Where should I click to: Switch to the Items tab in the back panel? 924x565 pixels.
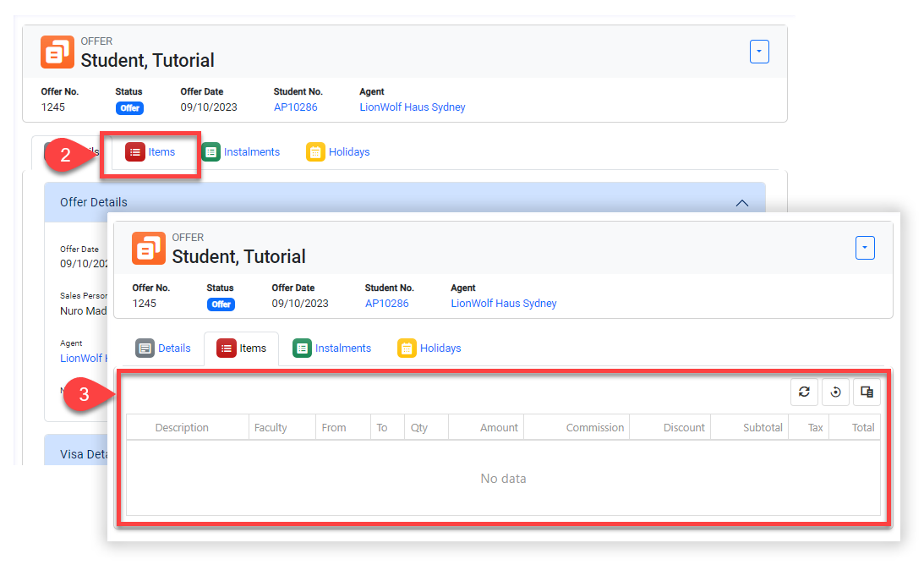pyautogui.click(x=150, y=152)
